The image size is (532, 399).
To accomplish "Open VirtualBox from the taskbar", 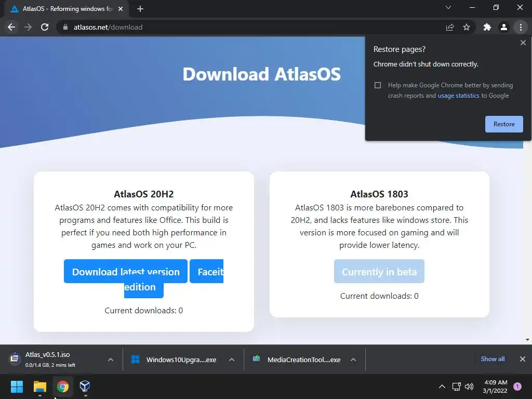I will 85,387.
